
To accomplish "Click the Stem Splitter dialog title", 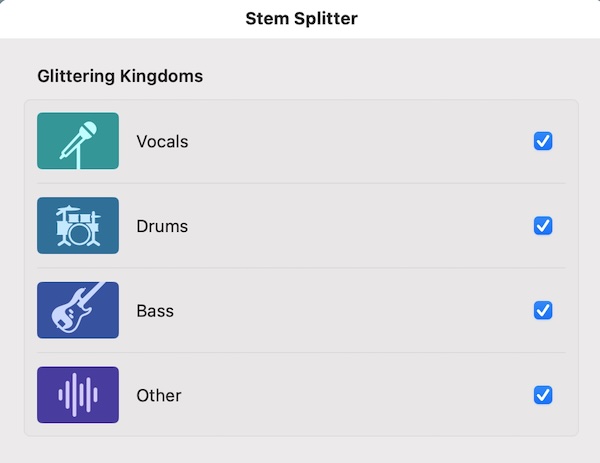I will click(x=302, y=18).
